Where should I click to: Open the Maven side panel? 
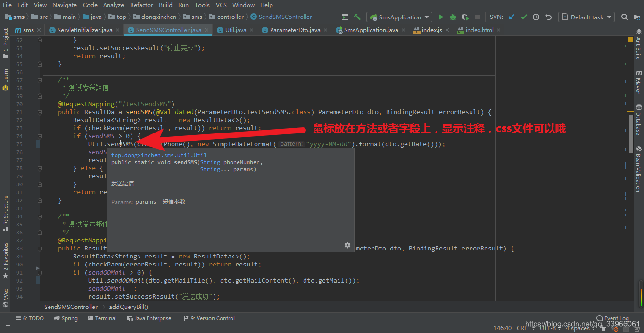tap(639, 82)
